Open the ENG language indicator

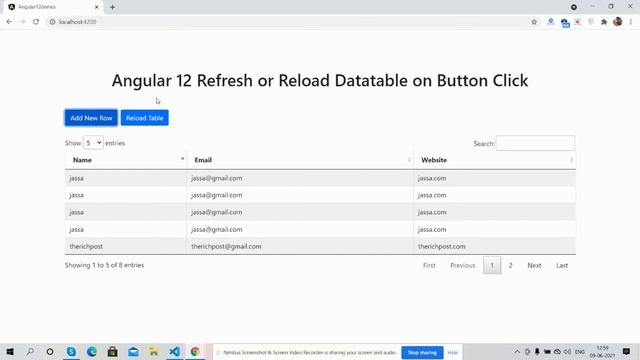tap(580, 352)
